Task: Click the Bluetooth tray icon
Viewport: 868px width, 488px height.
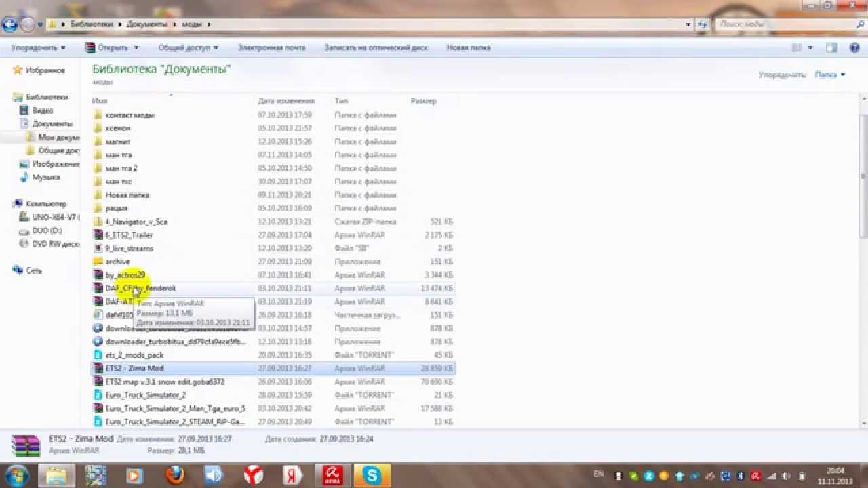Action: (x=741, y=475)
